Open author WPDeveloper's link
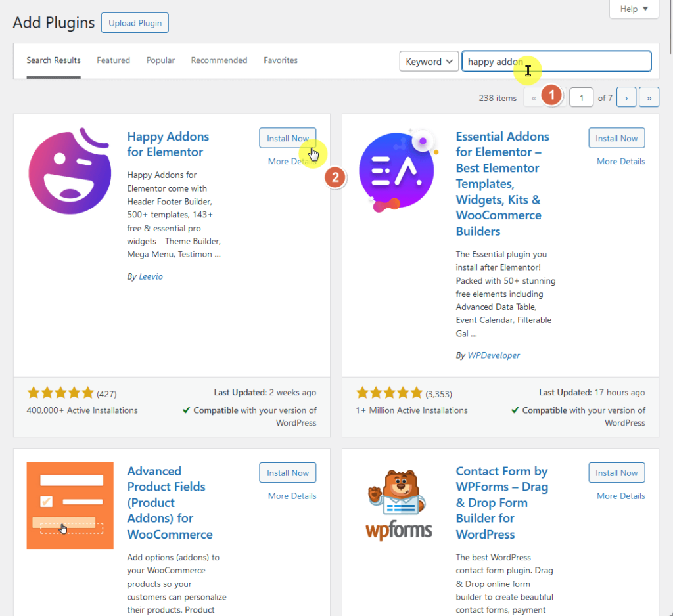This screenshot has width=673, height=616. pyautogui.click(x=494, y=355)
